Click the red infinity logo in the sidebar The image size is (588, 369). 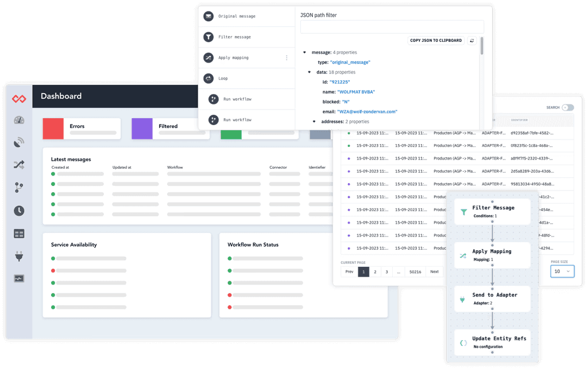(19, 99)
